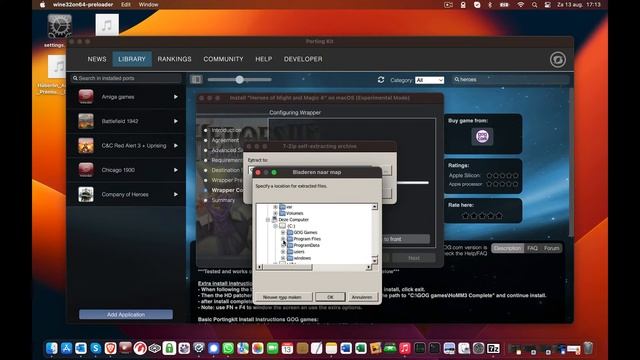This screenshot has height=360, width=640.
Task: Click the GOG.com store icon under Buy game from
Action: click(482, 136)
